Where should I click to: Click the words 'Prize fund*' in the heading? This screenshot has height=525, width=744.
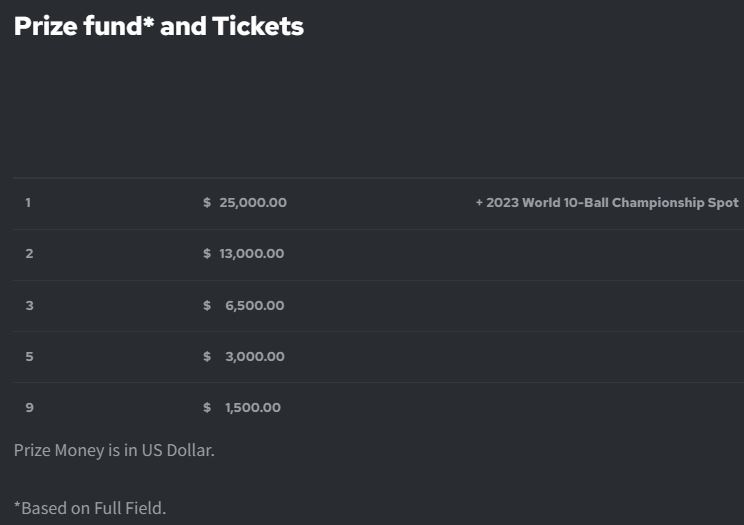click(82, 26)
